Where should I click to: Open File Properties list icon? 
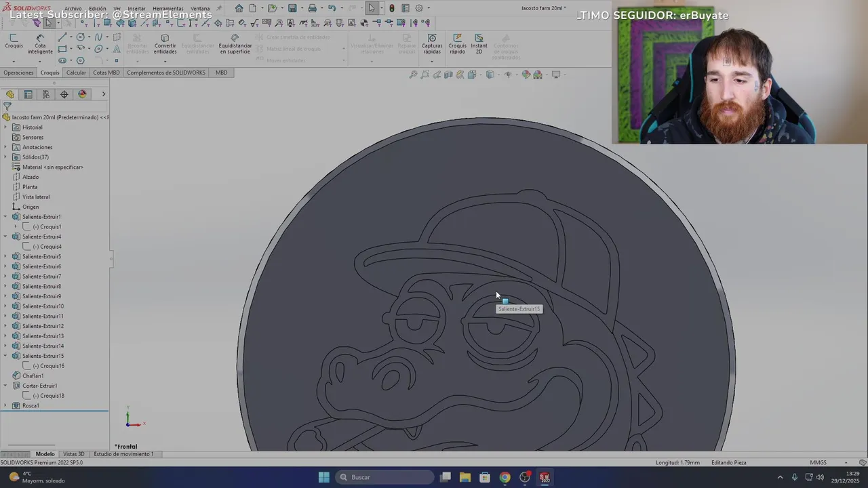[x=406, y=8]
